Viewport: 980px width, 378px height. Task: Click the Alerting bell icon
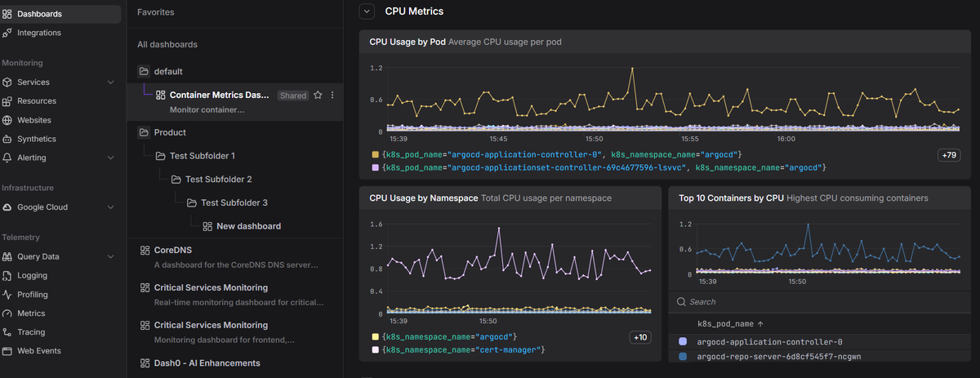7,158
